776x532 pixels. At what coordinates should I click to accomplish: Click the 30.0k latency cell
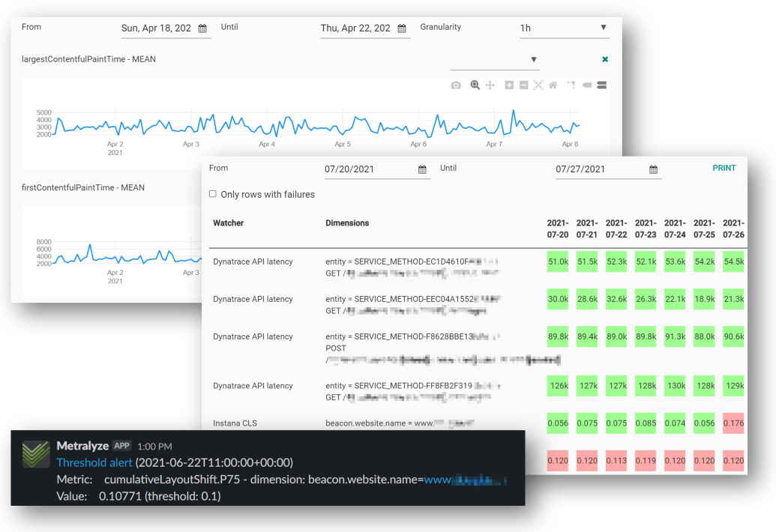point(558,299)
